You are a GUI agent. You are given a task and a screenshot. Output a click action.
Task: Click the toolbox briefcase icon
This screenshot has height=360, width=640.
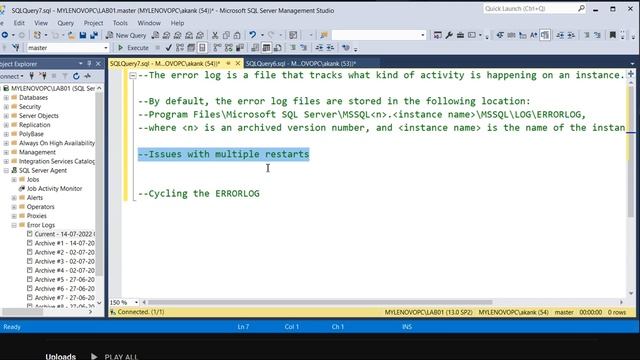460,36
